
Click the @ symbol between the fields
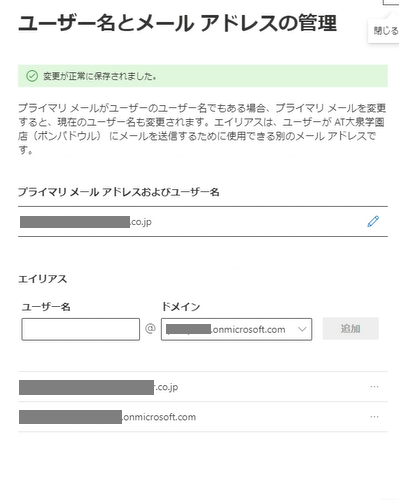coord(150,329)
